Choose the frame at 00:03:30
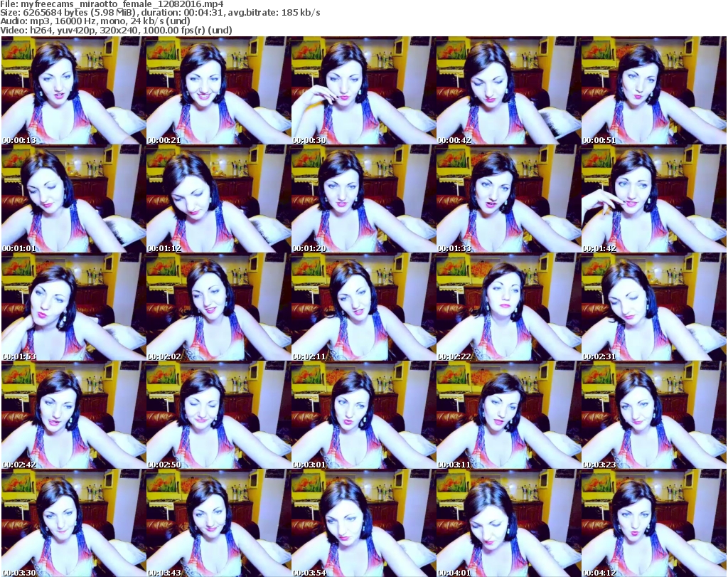 tap(74, 523)
